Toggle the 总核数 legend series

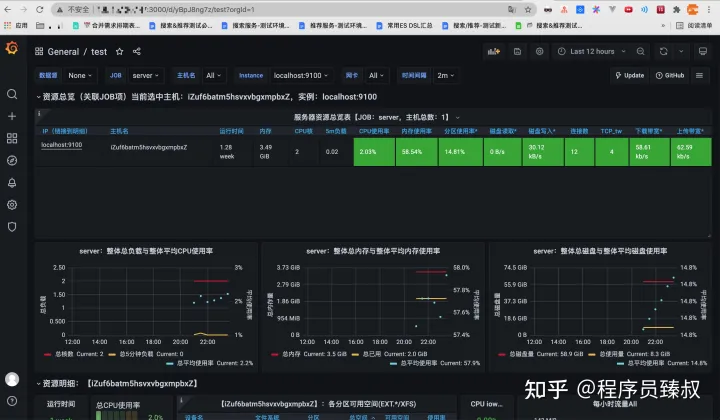[x=64, y=354]
